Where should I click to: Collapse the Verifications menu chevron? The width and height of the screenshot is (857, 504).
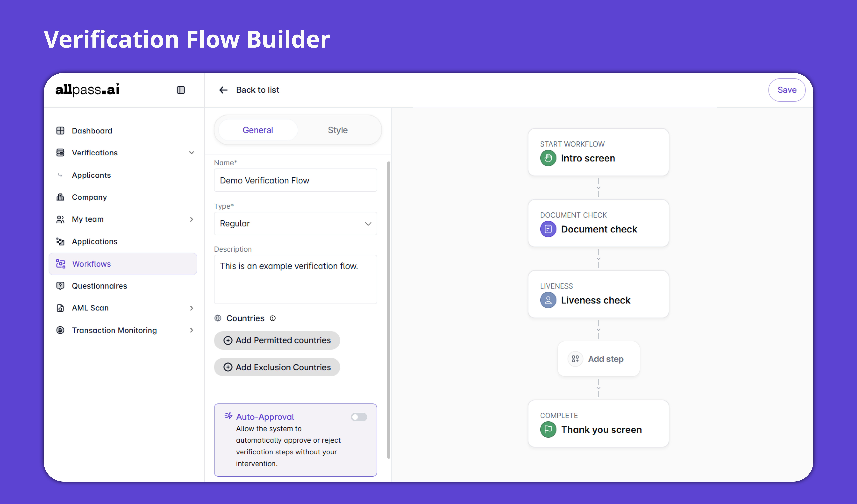click(x=191, y=153)
